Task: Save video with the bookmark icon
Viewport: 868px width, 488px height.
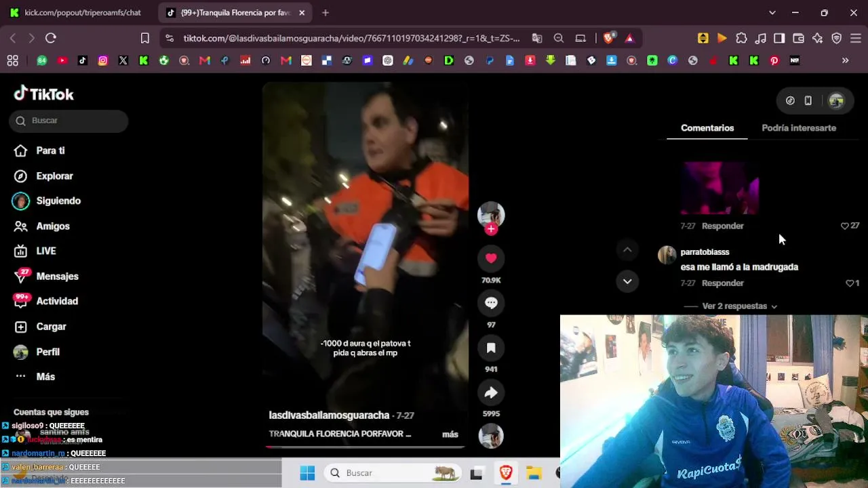Action: (x=491, y=348)
